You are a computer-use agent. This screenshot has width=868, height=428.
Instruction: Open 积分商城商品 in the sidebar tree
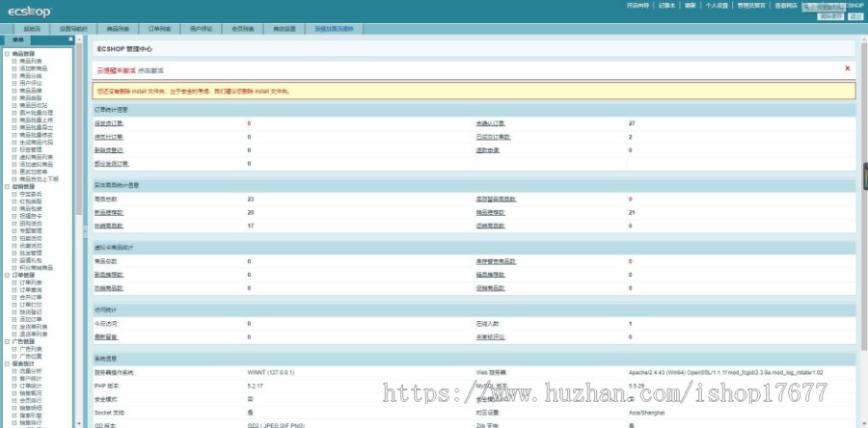[x=36, y=268]
